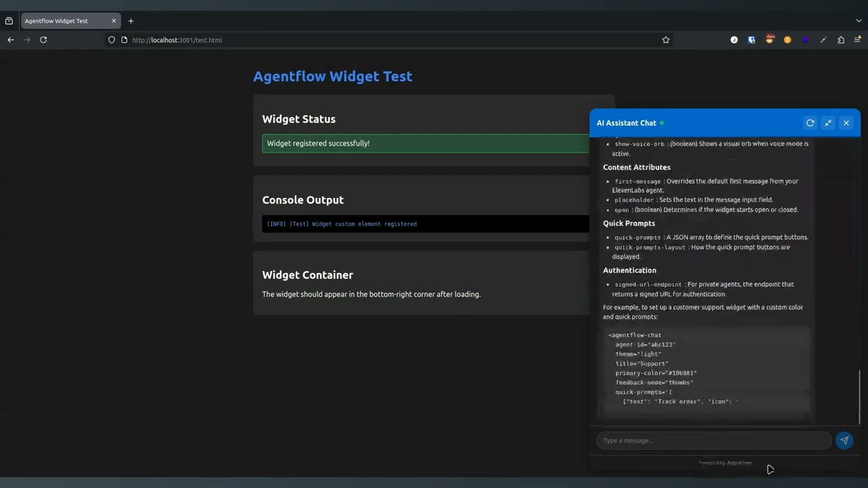The width and height of the screenshot is (868, 488).
Task: Click the agent-id="abc123" code line
Action: (x=646, y=344)
